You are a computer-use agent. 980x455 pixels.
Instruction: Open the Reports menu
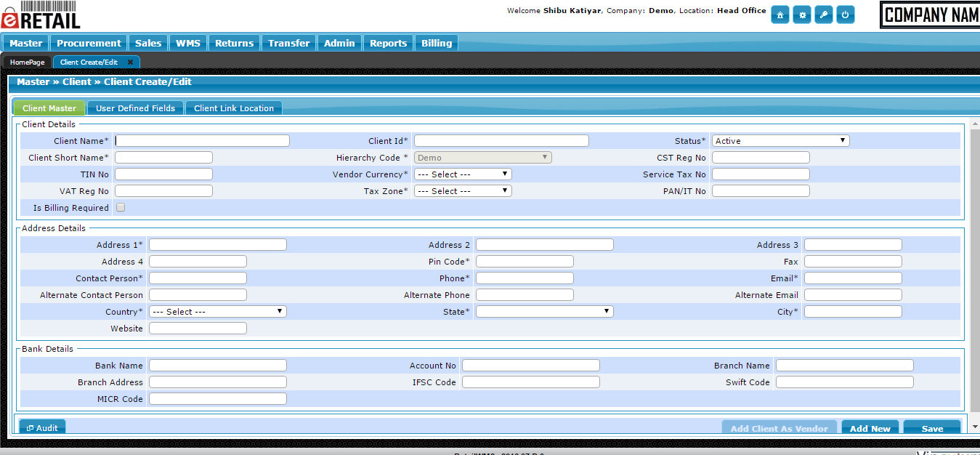[x=389, y=43]
